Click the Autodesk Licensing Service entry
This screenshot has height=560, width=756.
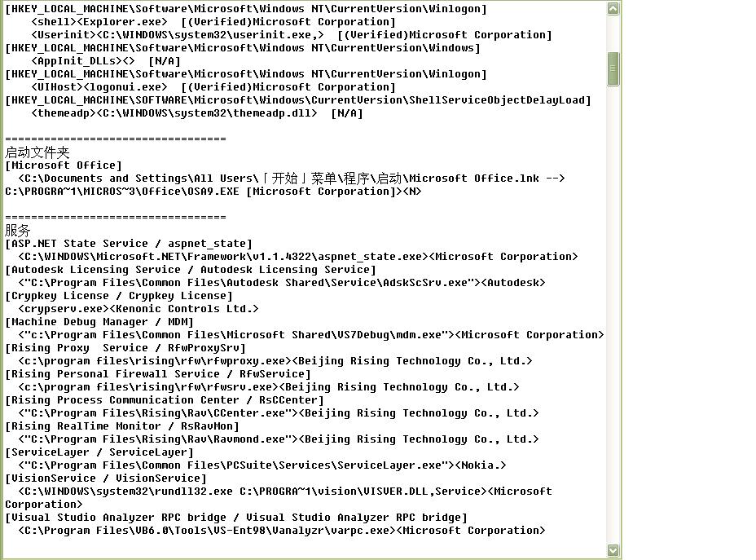point(191,270)
